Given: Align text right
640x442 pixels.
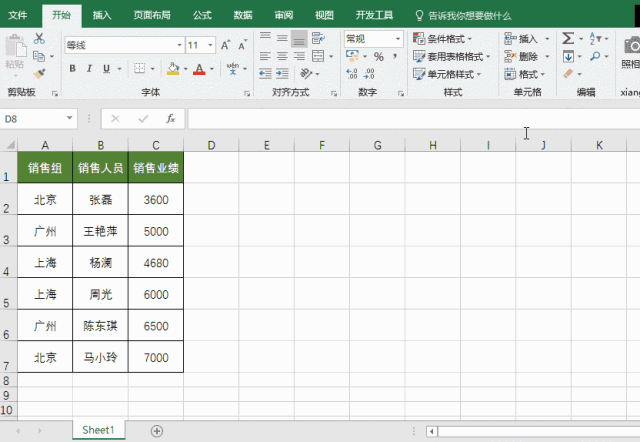Looking at the screenshot, I should (x=299, y=56).
